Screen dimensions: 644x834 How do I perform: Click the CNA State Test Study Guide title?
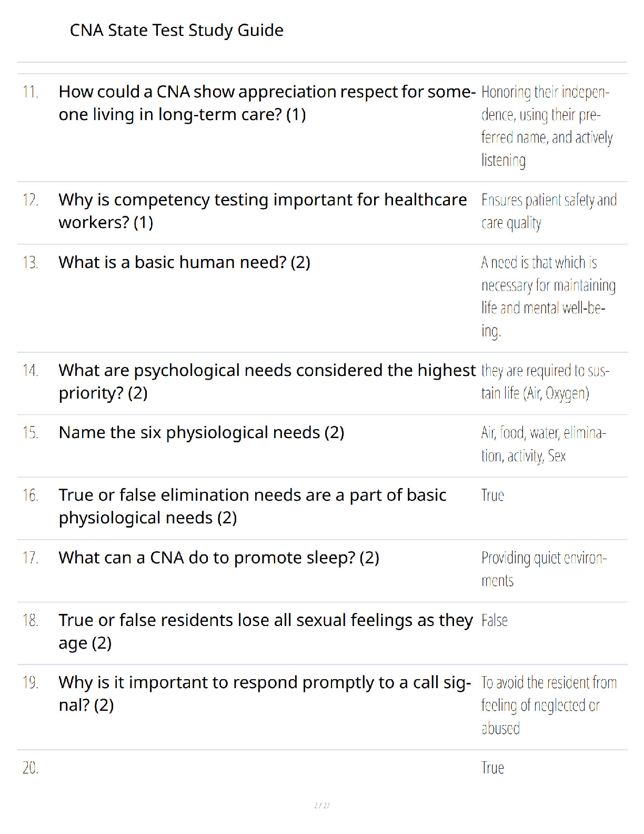176,31
